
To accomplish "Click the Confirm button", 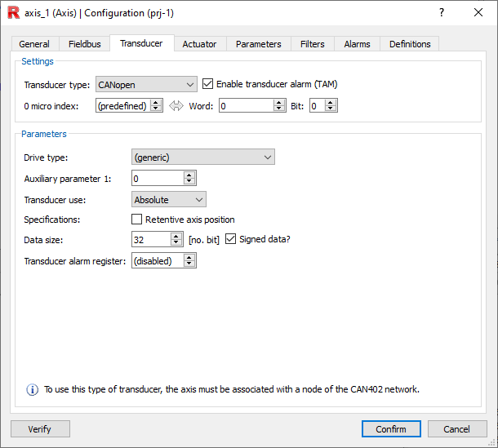I will tap(391, 429).
